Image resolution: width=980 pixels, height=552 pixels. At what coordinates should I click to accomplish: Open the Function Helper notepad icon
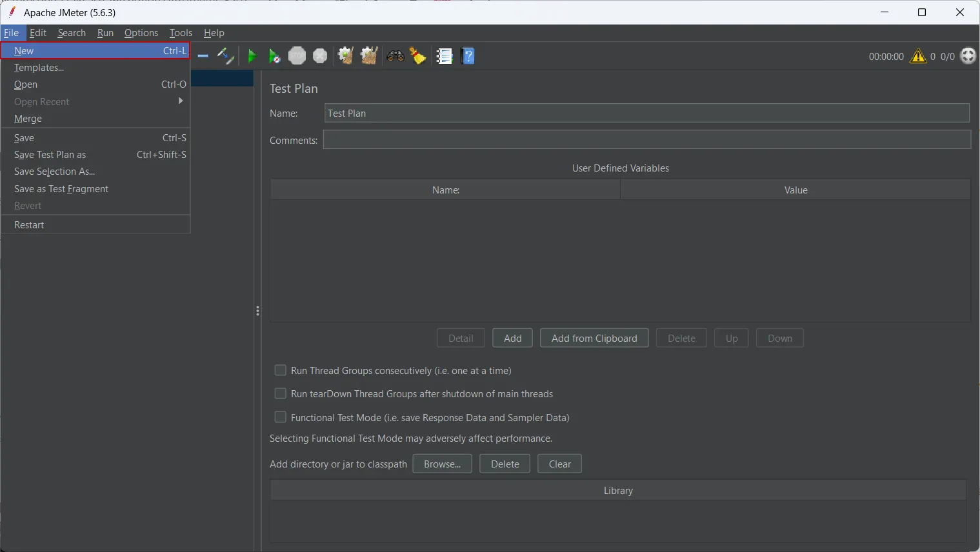445,56
